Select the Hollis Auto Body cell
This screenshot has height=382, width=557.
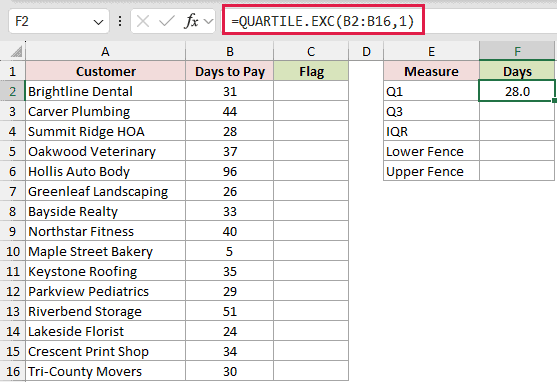pyautogui.click(x=106, y=171)
